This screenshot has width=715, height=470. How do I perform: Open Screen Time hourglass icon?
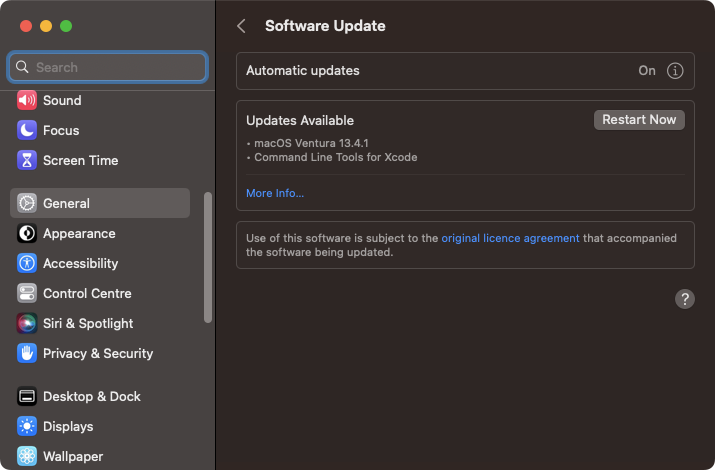point(26,160)
